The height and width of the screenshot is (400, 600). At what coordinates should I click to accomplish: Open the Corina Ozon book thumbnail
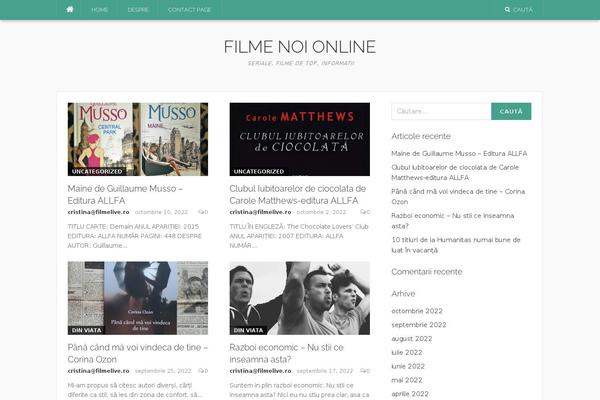pyautogui.click(x=138, y=298)
